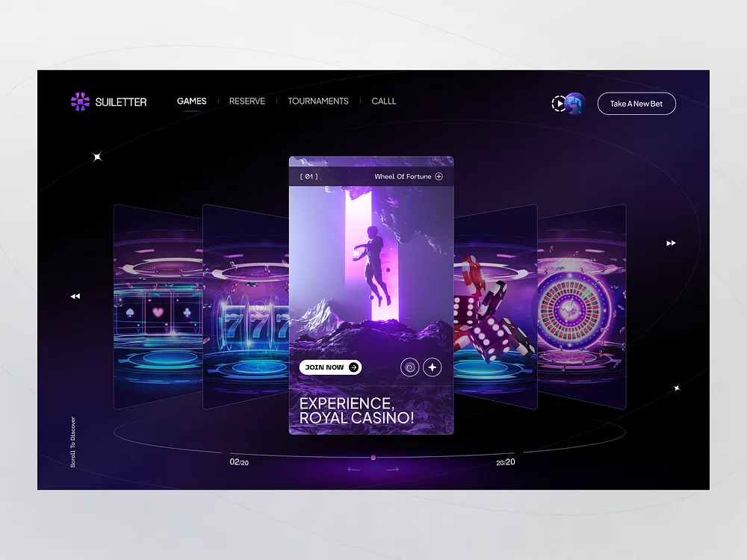This screenshot has width=747, height=560.
Task: Select the sparkle star icon on the card
Action: coord(433,367)
